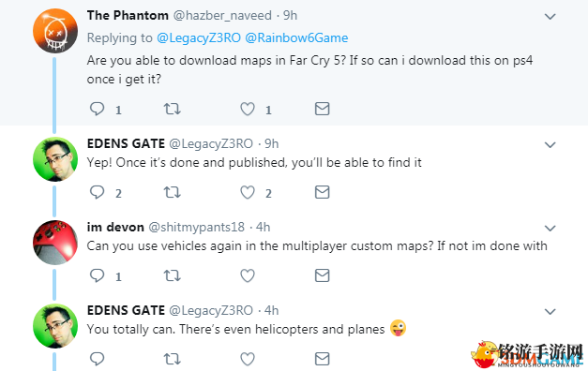Open im devon's red controller avatar
The width and height of the screenshot is (588, 371).
(x=55, y=243)
